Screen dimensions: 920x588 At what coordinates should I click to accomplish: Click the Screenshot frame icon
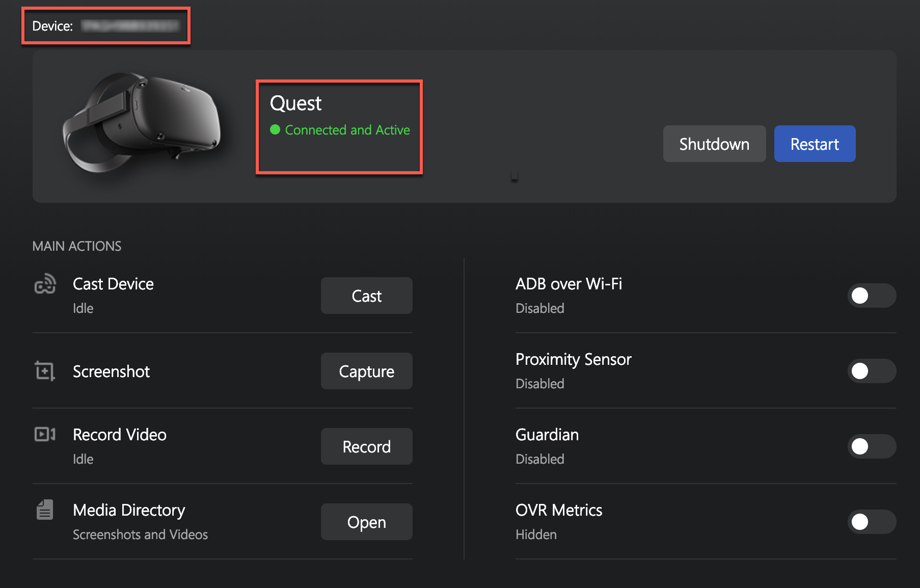click(x=44, y=370)
